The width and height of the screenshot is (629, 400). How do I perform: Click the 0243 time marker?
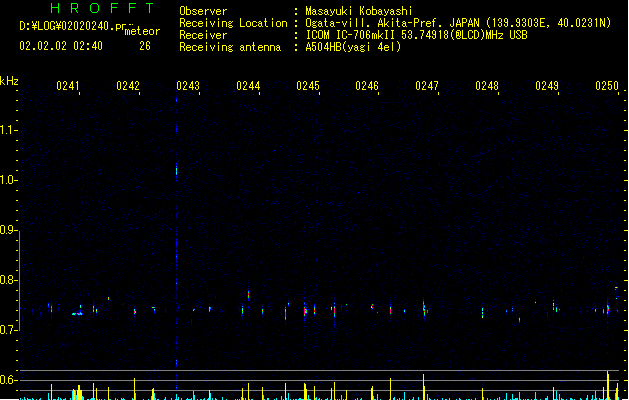[x=188, y=86]
